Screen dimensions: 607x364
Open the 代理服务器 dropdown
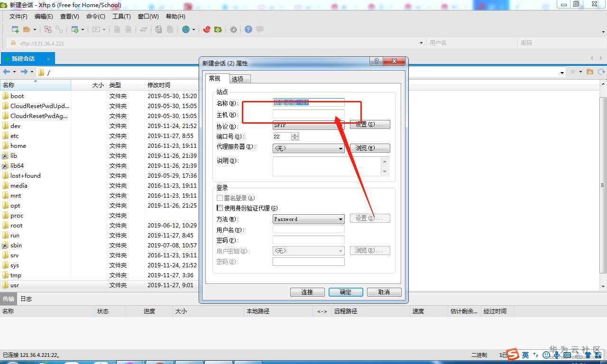[309, 148]
